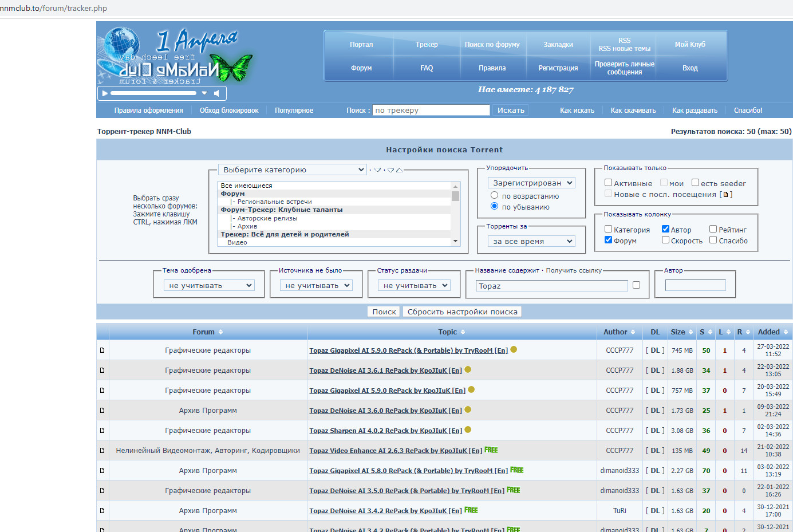The width and height of the screenshot is (793, 532).
Task: Click FREE badge next to Topaz DeNoise AI 3.5.0
Action: pyautogui.click(x=514, y=490)
